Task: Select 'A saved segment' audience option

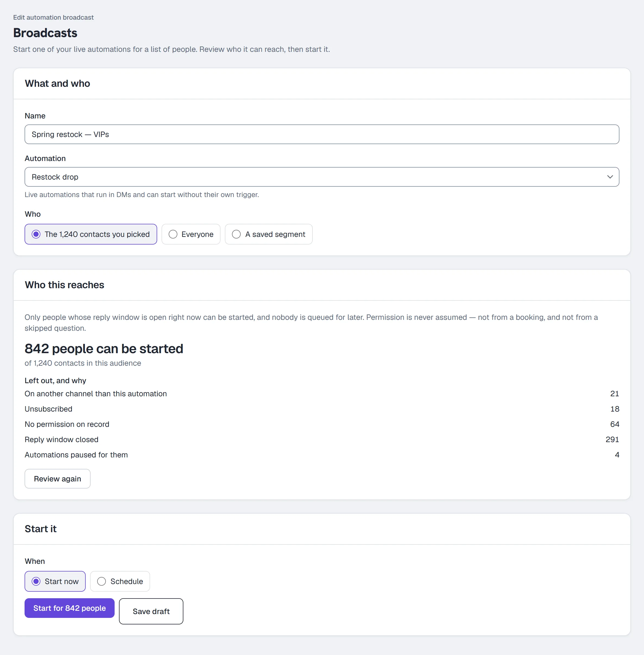Action: click(269, 234)
